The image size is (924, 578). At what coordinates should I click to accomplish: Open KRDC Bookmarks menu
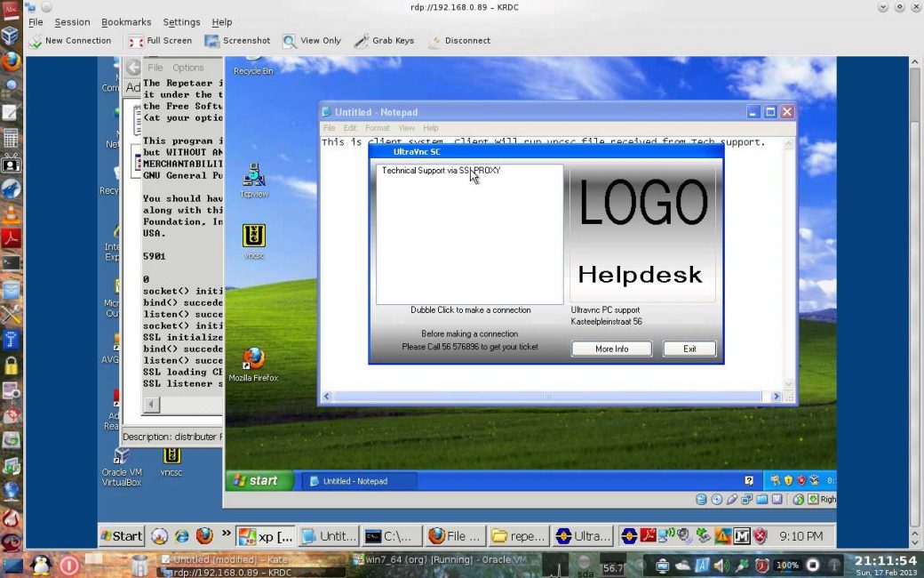click(x=126, y=22)
